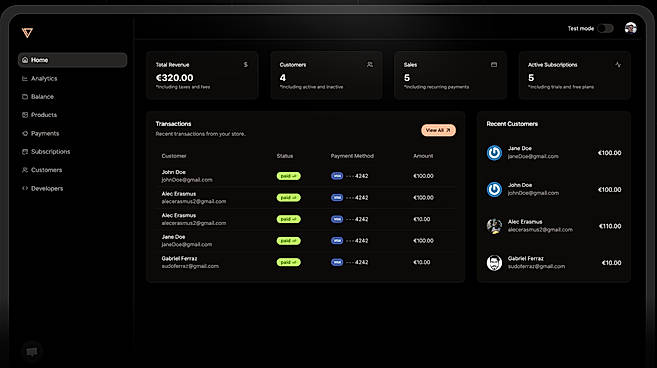Click the Customers people icon in sidebar
Screen dimensions: 657x368
[x=25, y=170]
